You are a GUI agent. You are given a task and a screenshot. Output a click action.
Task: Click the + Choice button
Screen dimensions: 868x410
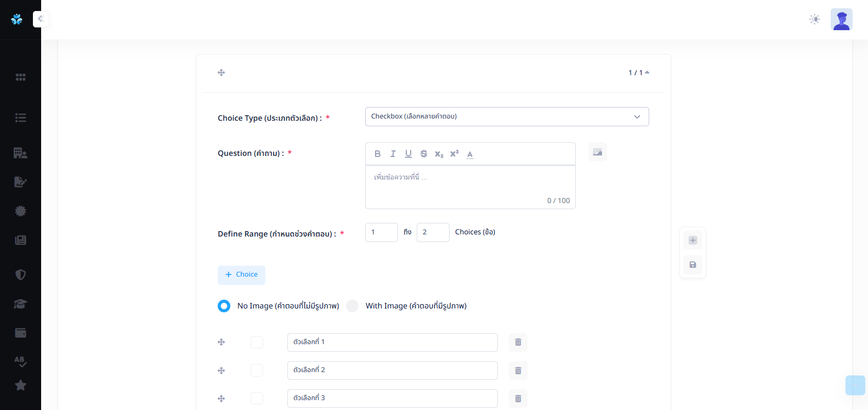tap(241, 275)
